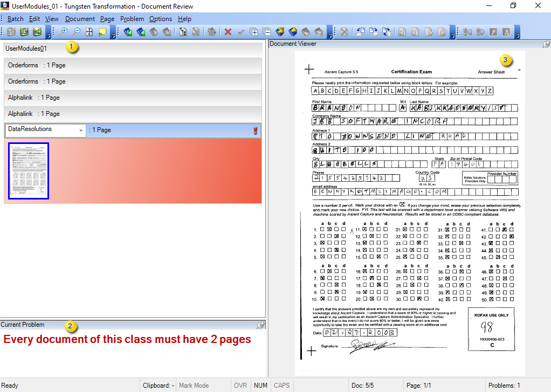This screenshot has width=551, height=392.
Task: Click the Document Viewer panel pin button
Action: (x=546, y=44)
